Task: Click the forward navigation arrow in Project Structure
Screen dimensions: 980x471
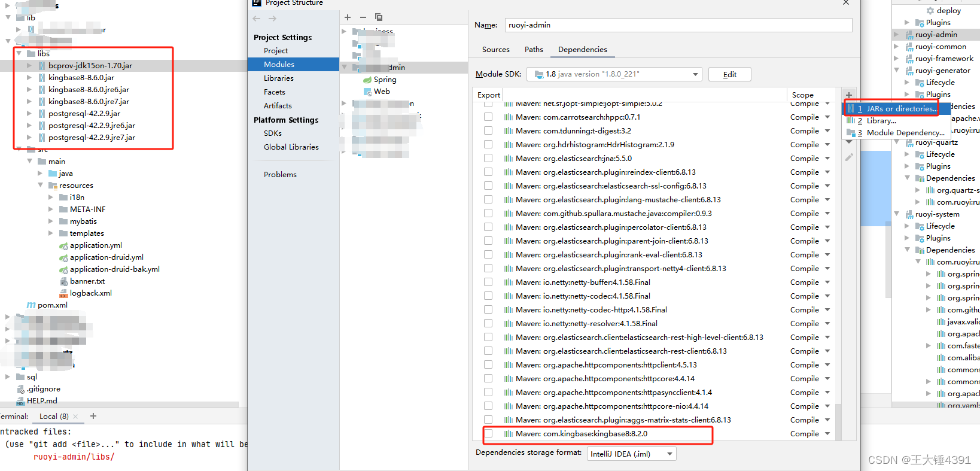Action: (x=273, y=19)
